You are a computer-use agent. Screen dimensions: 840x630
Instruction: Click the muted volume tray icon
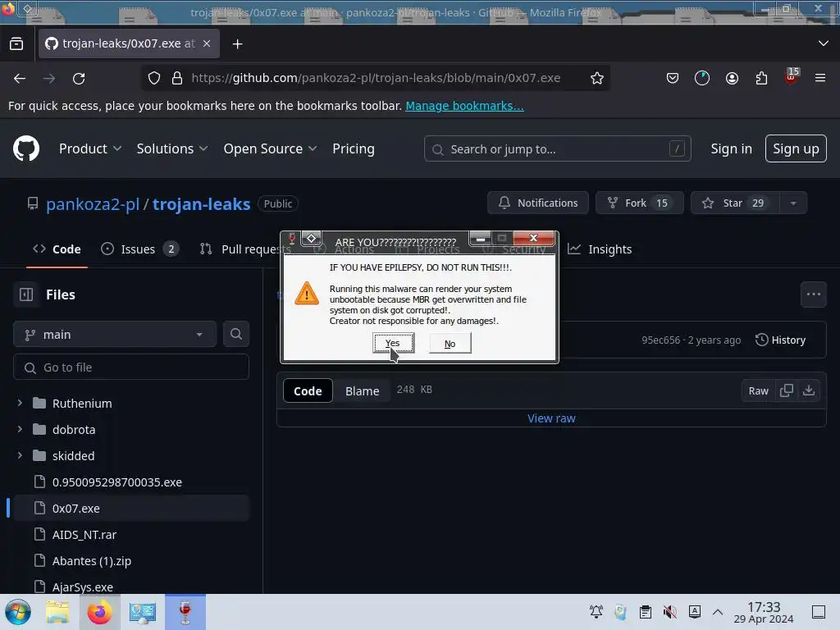(x=669, y=612)
